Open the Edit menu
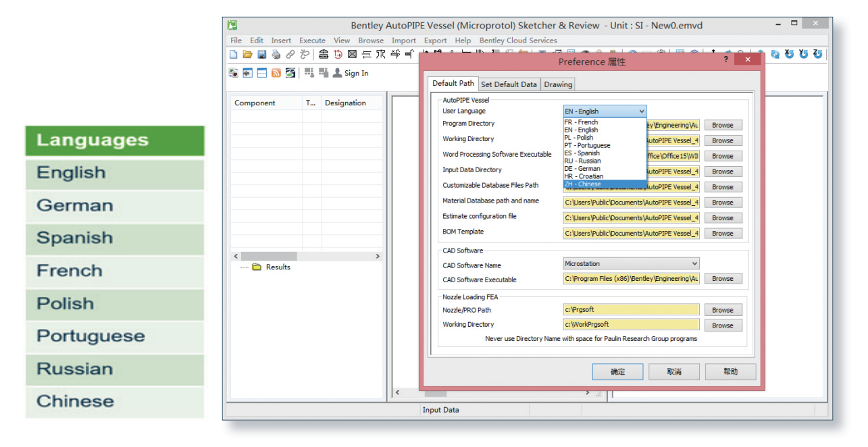Screen dimensions: 868x447 tap(257, 41)
